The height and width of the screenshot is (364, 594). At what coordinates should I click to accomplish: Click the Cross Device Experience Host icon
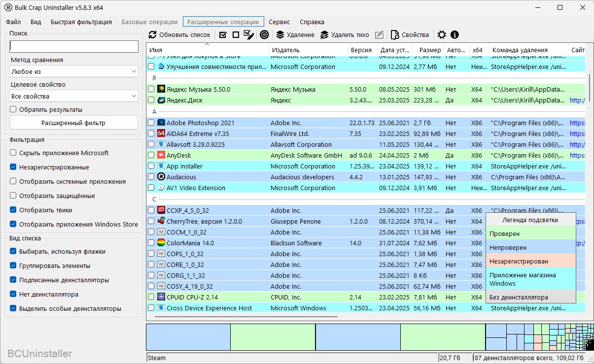[x=161, y=308]
